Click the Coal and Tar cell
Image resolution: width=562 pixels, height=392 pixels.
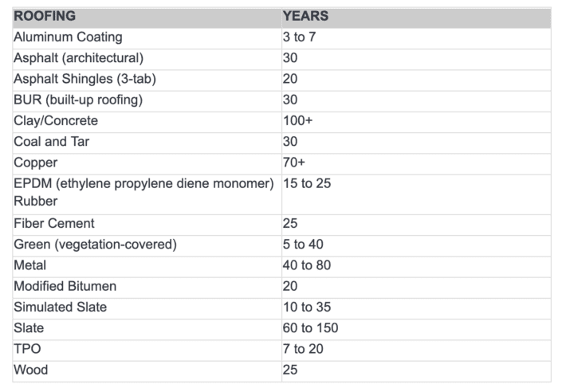53,142
